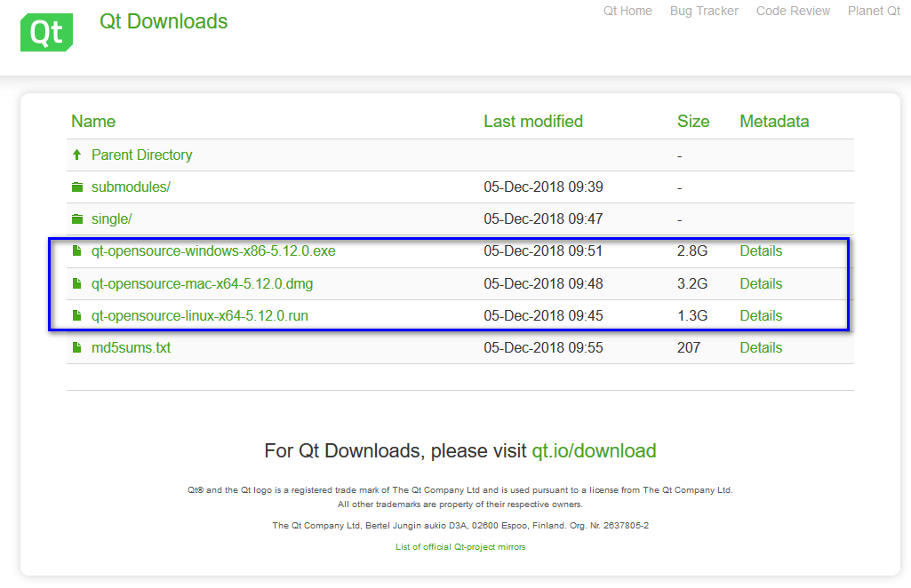Click the file icon beside md5sums.txt
This screenshot has height=588, width=911.
[x=76, y=347]
